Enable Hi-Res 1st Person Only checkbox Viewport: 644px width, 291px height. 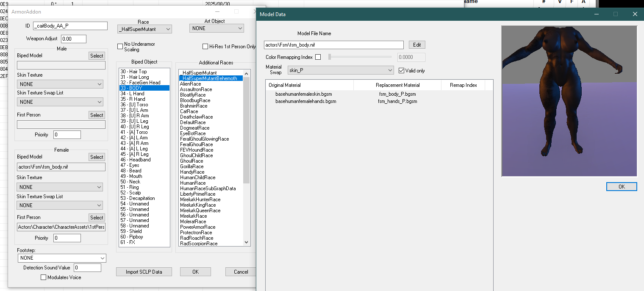click(205, 47)
